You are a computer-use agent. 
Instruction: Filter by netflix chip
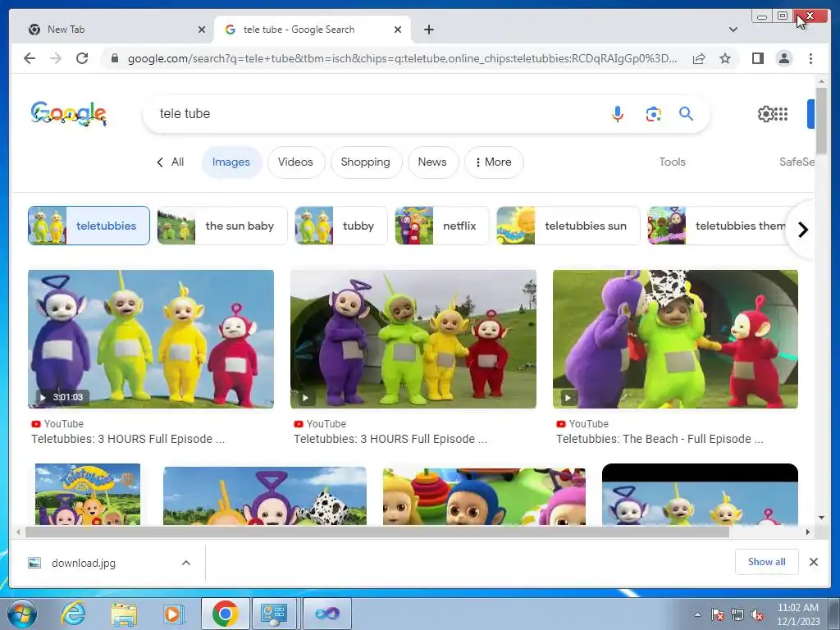click(441, 226)
